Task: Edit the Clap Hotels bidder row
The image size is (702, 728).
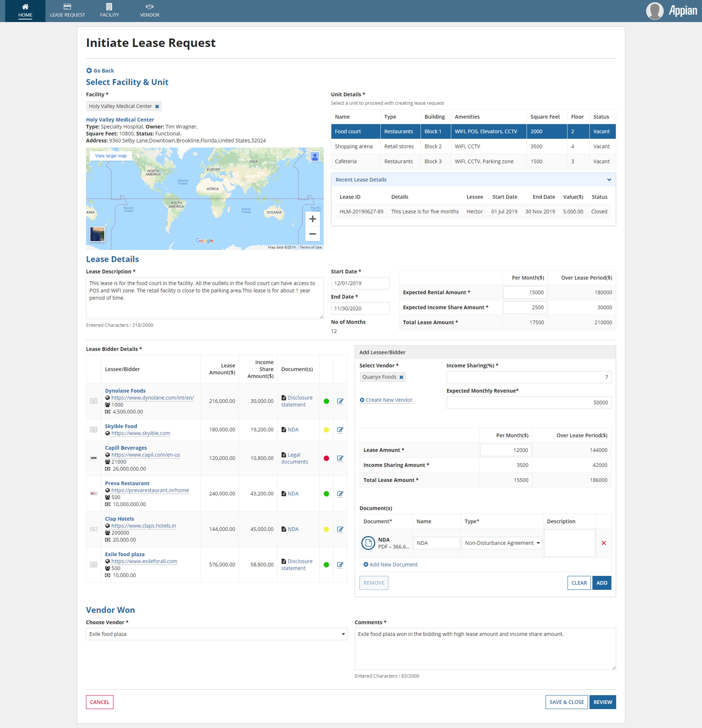Action: 340,529
